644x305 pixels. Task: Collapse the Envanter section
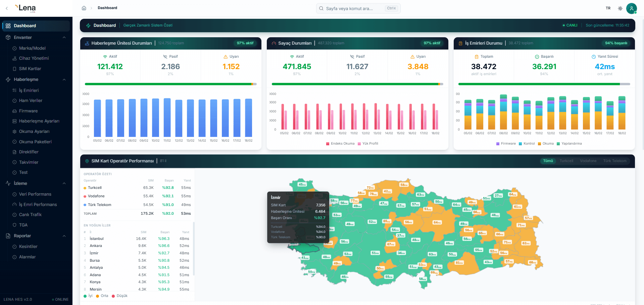tap(64, 38)
